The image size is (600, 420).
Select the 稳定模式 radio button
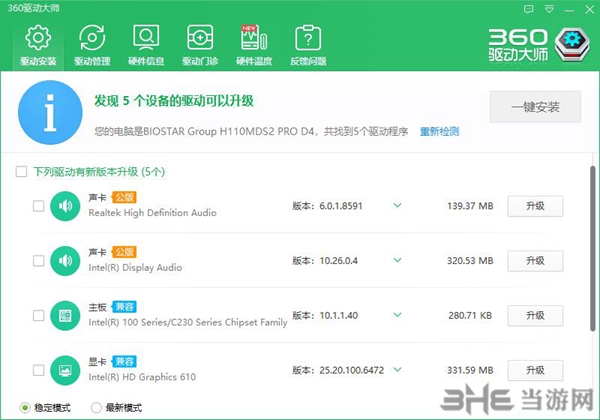pos(25,408)
